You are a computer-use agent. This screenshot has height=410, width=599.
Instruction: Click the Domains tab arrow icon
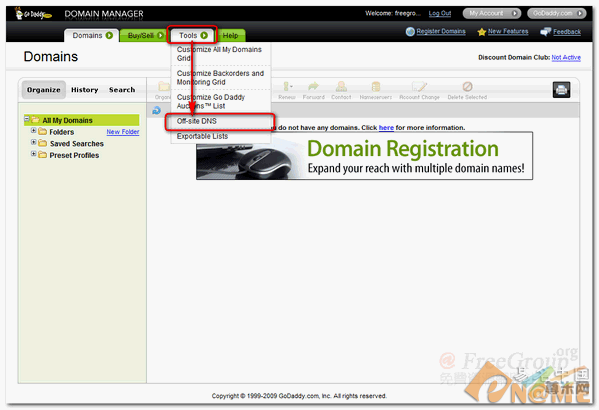coord(109,35)
